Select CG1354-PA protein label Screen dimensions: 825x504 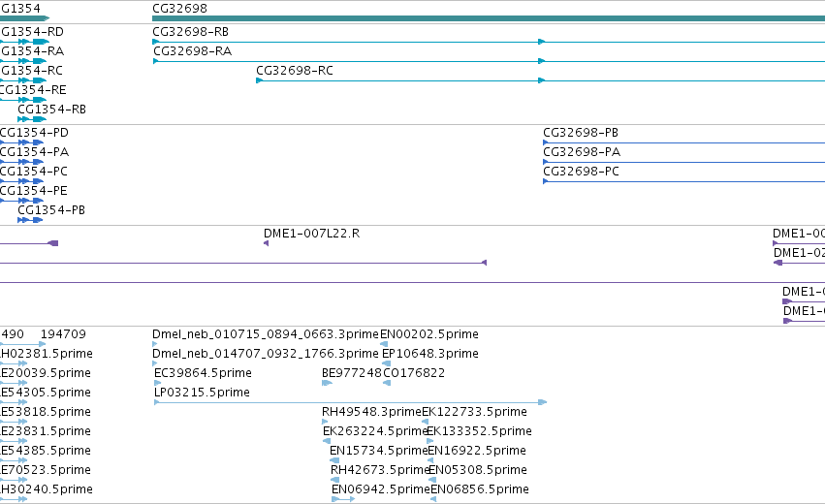[x=34, y=152]
